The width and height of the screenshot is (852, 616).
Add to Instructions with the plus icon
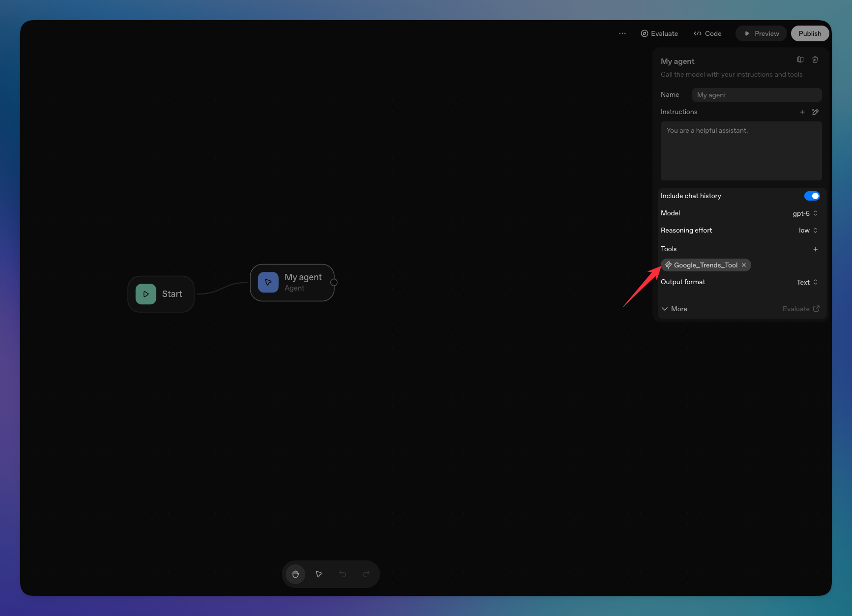pos(802,112)
